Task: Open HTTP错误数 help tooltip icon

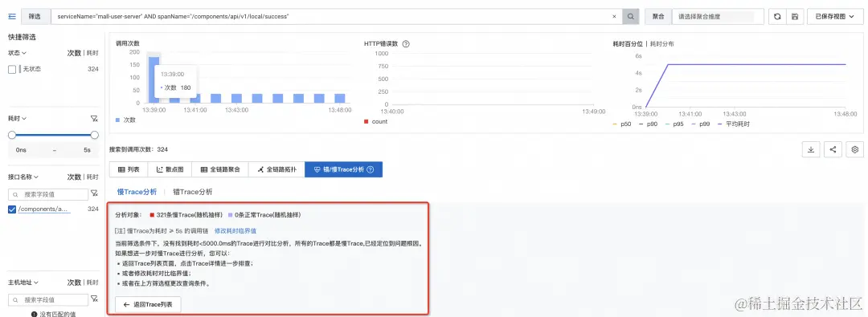Action: [x=406, y=43]
